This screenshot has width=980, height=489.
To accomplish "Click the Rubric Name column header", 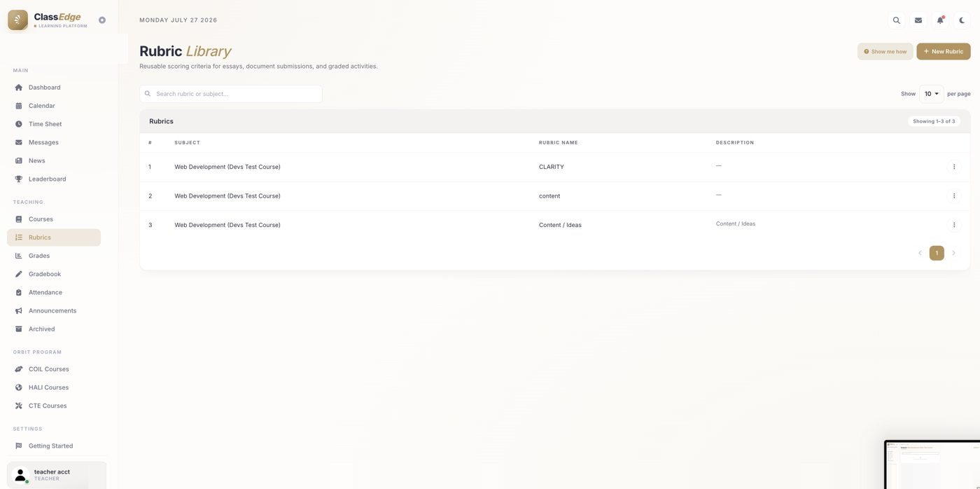I will [x=559, y=143].
